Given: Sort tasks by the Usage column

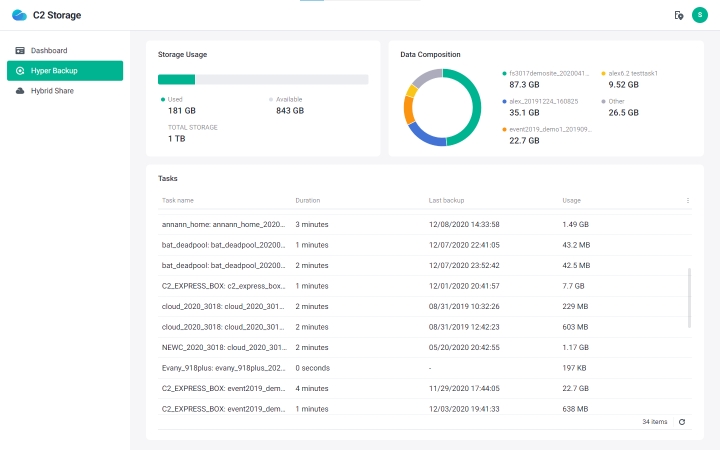Looking at the screenshot, I should tap(571, 200).
